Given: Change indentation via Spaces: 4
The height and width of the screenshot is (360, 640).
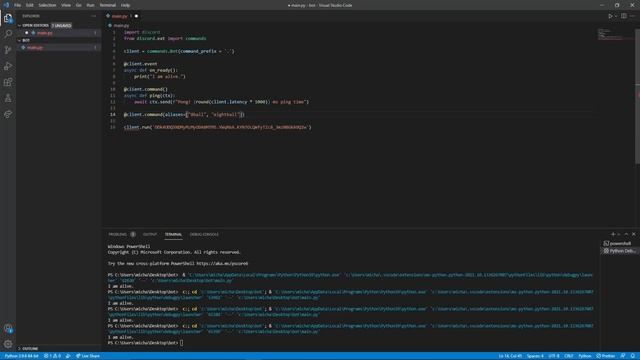Looking at the screenshot, I should pyautogui.click(x=535, y=356).
